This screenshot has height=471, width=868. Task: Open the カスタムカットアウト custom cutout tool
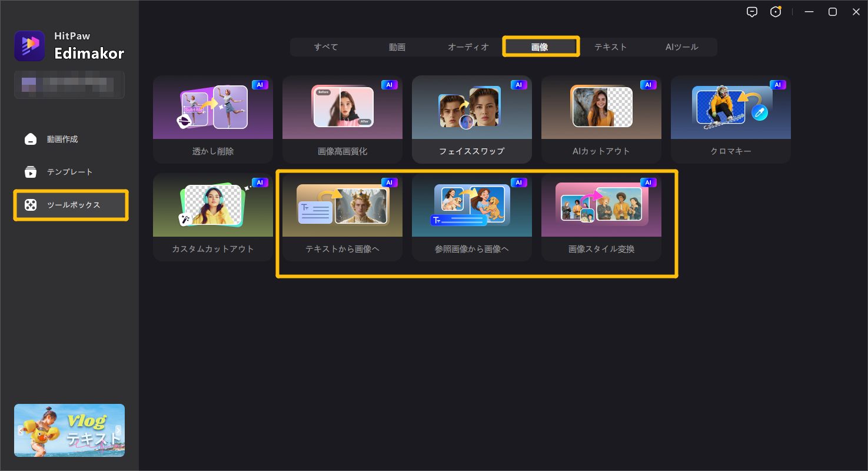[x=213, y=215]
